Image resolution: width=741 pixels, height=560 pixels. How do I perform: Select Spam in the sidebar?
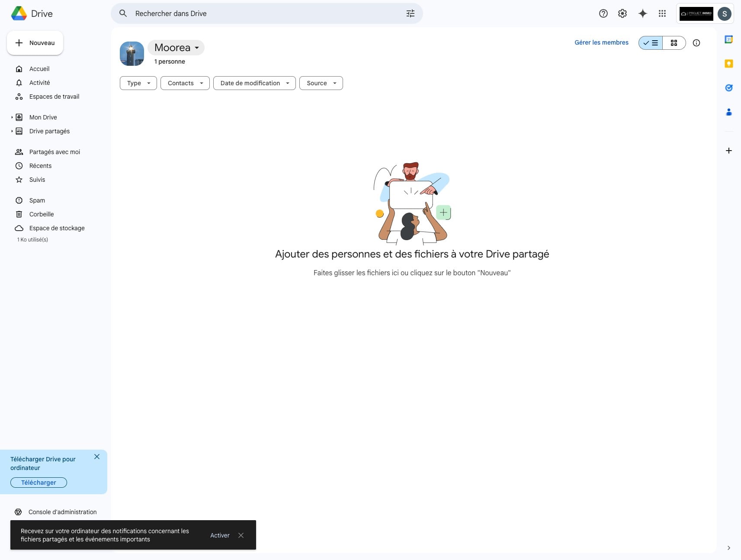(x=37, y=200)
